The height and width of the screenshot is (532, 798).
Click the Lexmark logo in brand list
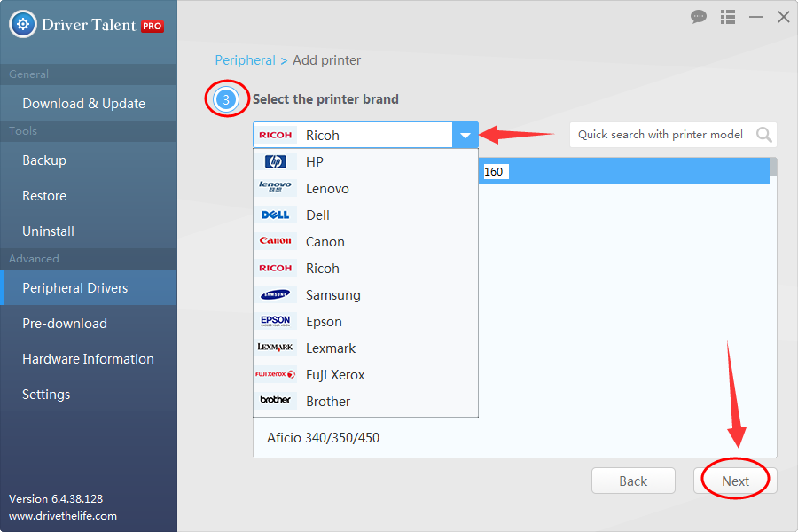(276, 348)
